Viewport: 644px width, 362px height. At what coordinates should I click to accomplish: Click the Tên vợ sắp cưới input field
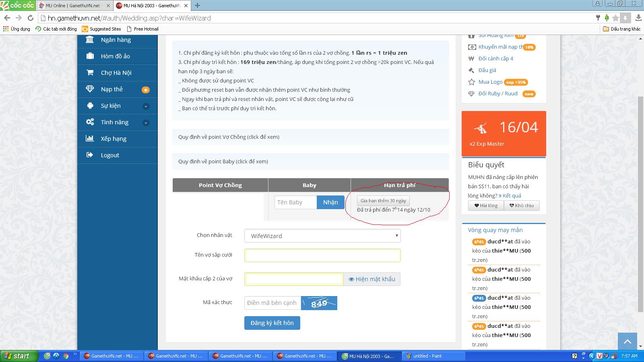pos(322,255)
